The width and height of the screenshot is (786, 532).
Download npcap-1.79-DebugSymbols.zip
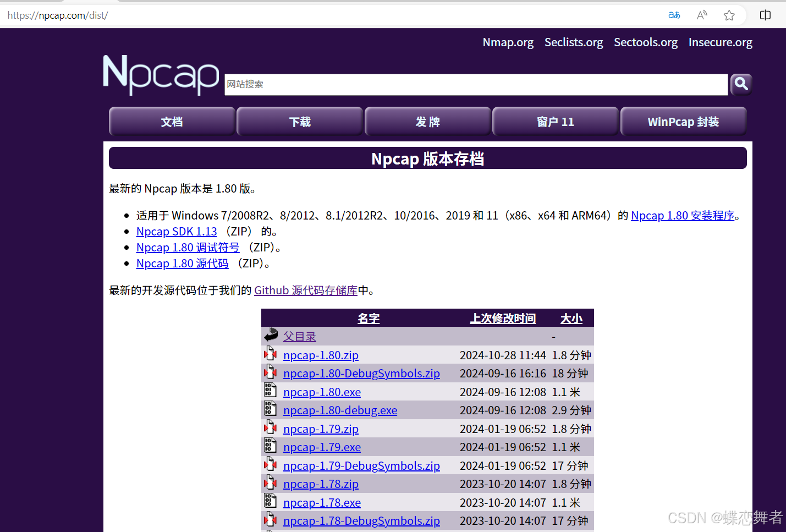[361, 466]
